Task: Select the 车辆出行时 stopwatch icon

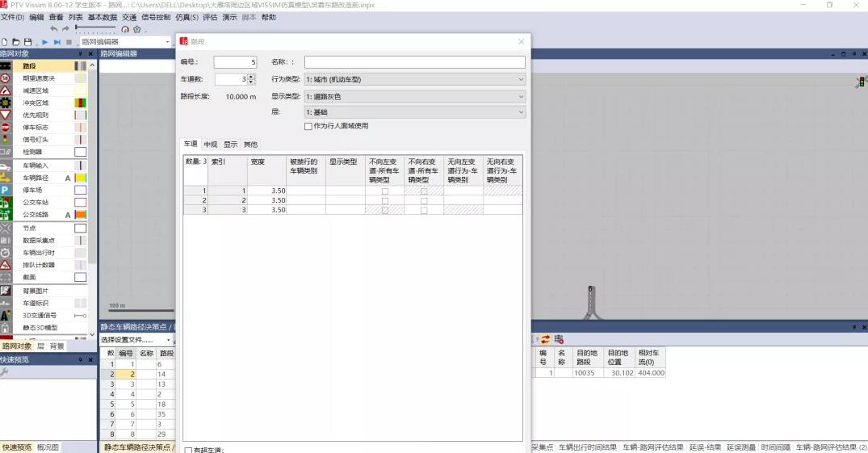Action: (6, 253)
